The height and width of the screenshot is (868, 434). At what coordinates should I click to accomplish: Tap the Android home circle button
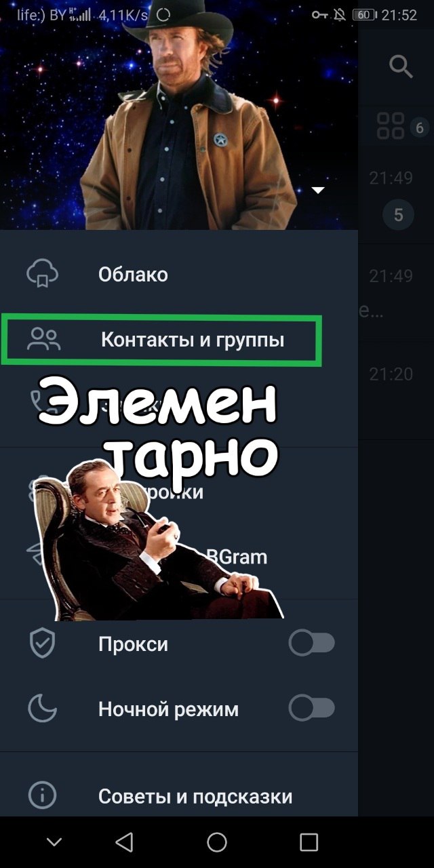[217, 842]
